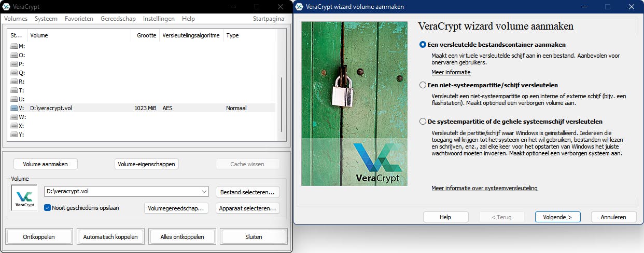
Task: Click the 'Sluiten' button
Action: 254,237
